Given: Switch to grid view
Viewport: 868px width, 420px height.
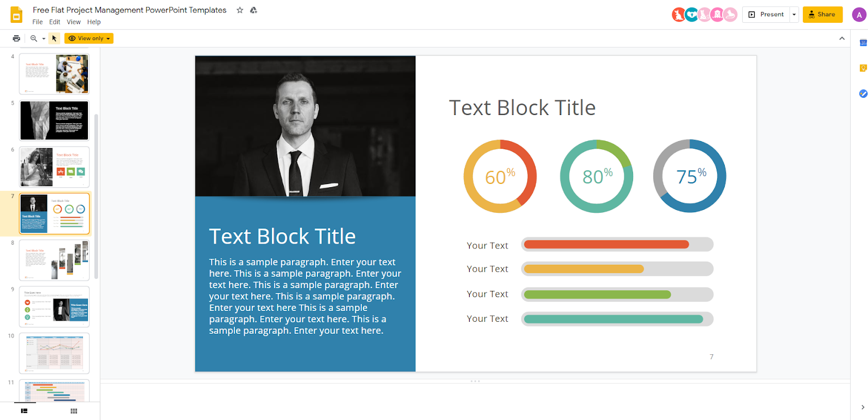Looking at the screenshot, I should pos(74,411).
